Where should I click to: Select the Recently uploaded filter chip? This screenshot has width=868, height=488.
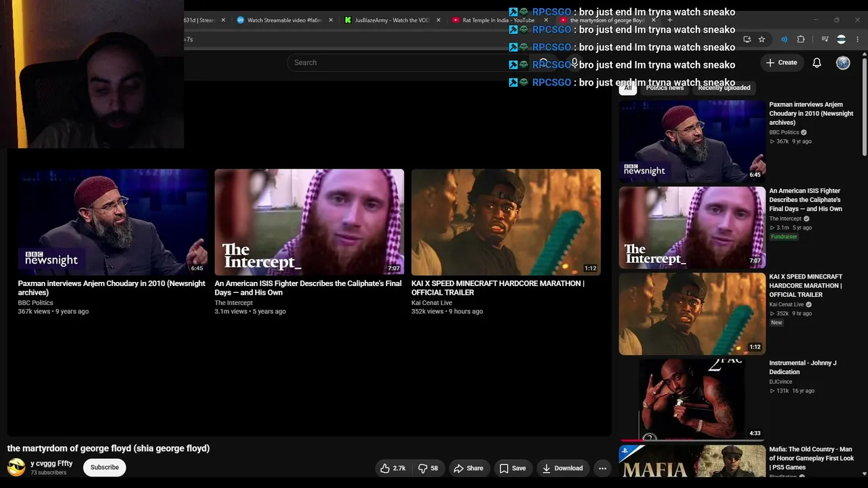724,87
